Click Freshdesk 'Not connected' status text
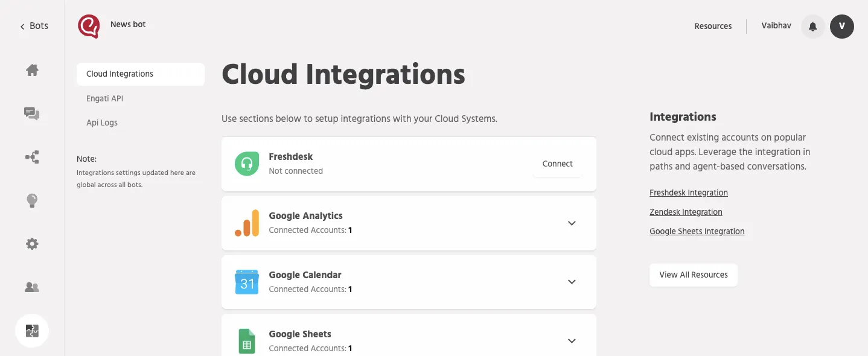Image resolution: width=868 pixels, height=356 pixels. coord(296,171)
